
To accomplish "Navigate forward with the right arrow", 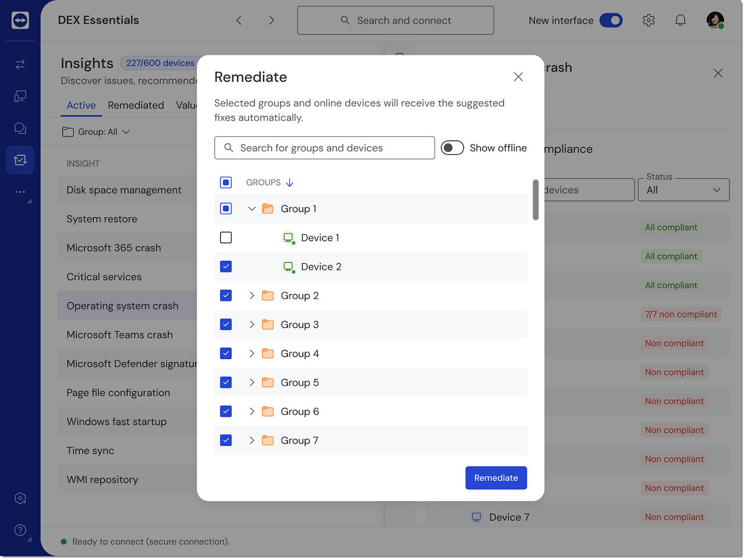I will pyautogui.click(x=271, y=20).
